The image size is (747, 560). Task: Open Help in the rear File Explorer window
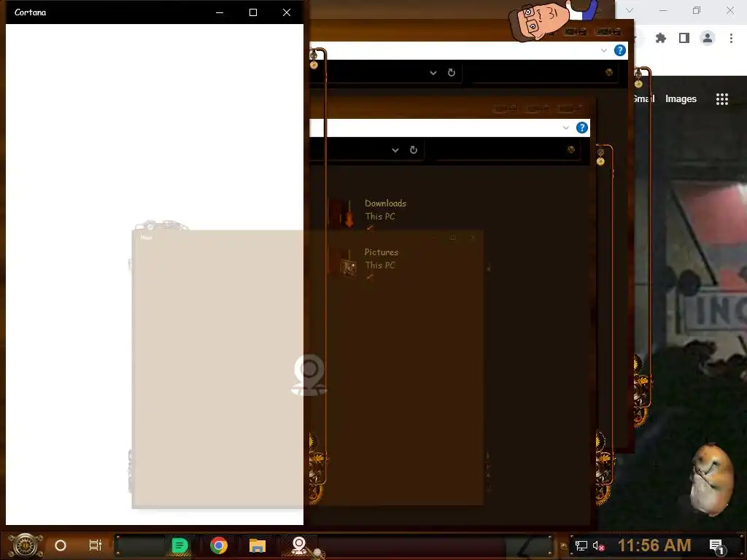click(x=620, y=50)
